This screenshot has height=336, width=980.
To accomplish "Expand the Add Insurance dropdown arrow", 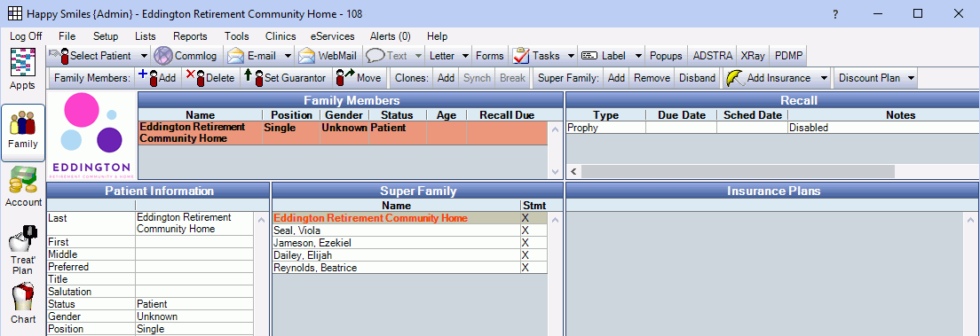I will click(824, 78).
